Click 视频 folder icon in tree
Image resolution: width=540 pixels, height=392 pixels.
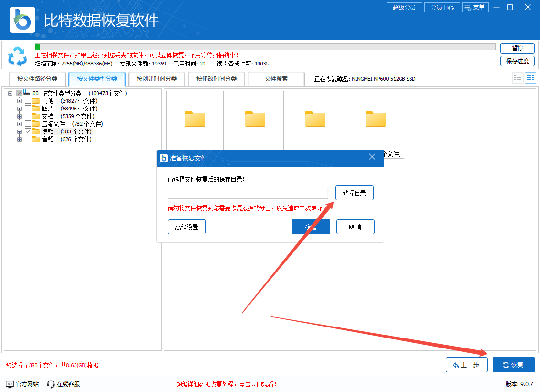coord(36,131)
